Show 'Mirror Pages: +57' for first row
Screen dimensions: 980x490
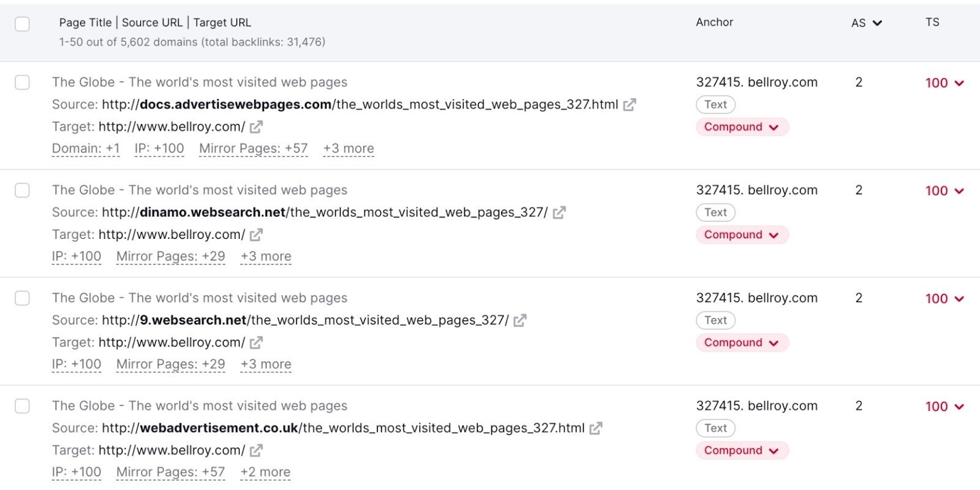pos(253,148)
